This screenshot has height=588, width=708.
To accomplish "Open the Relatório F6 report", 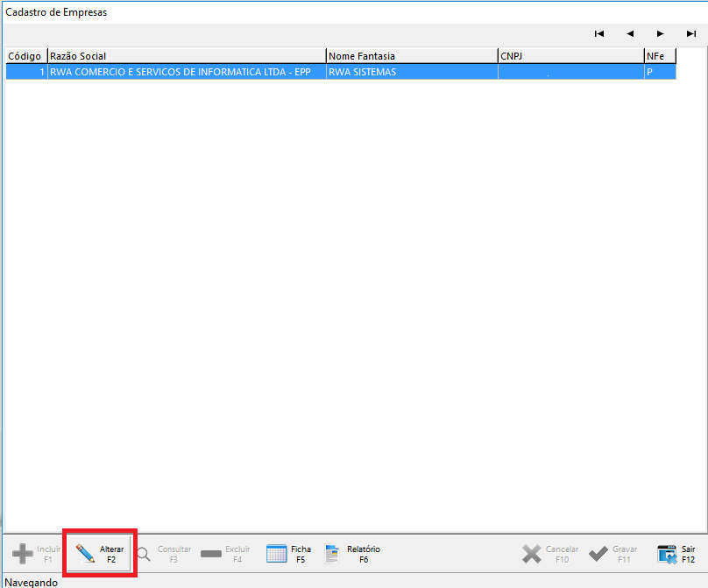I will [x=352, y=554].
